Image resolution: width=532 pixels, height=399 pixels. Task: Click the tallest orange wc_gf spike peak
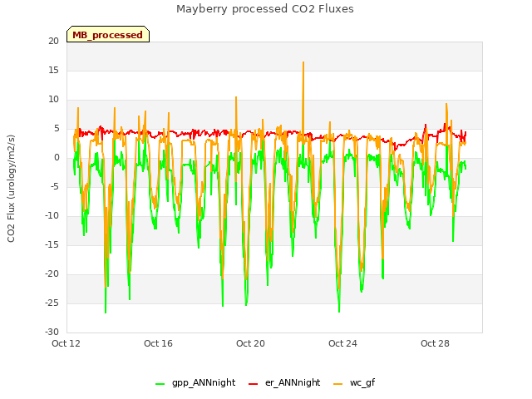303,62
